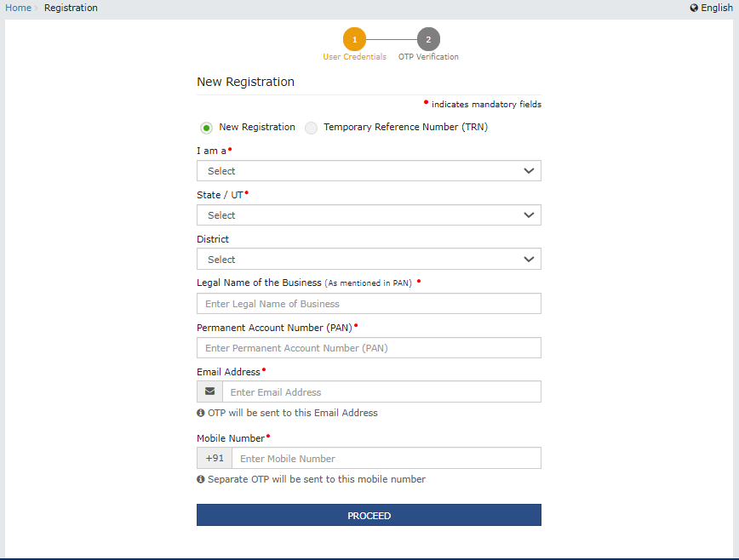The height and width of the screenshot is (560, 739).
Task: Click into the Email Address field
Action: (x=381, y=392)
